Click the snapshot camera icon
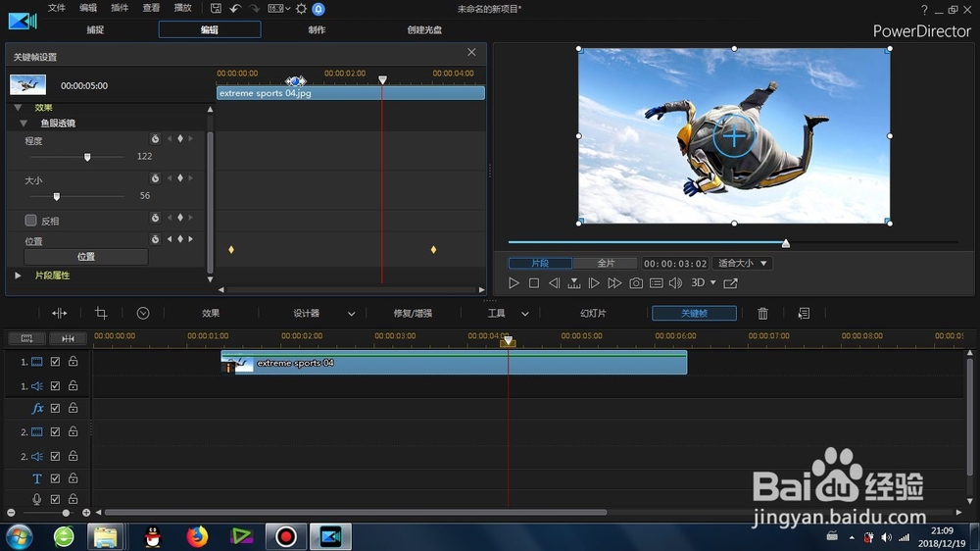Viewport: 980px width, 551px height. [x=636, y=283]
